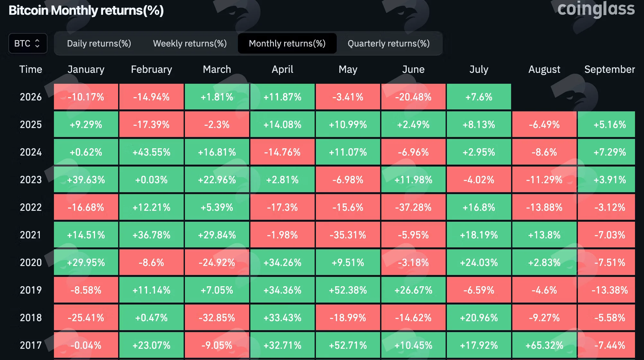Click the Bitcoin Monthly returns(%) title

[86, 10]
